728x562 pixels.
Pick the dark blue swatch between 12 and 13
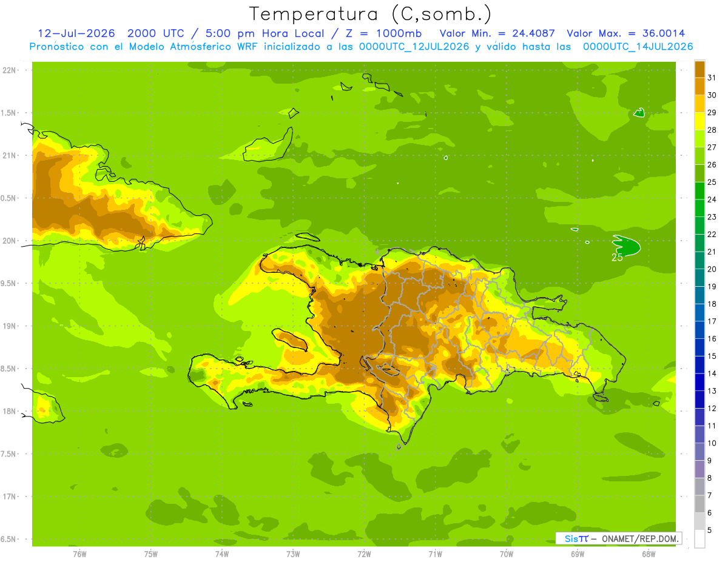click(x=699, y=400)
